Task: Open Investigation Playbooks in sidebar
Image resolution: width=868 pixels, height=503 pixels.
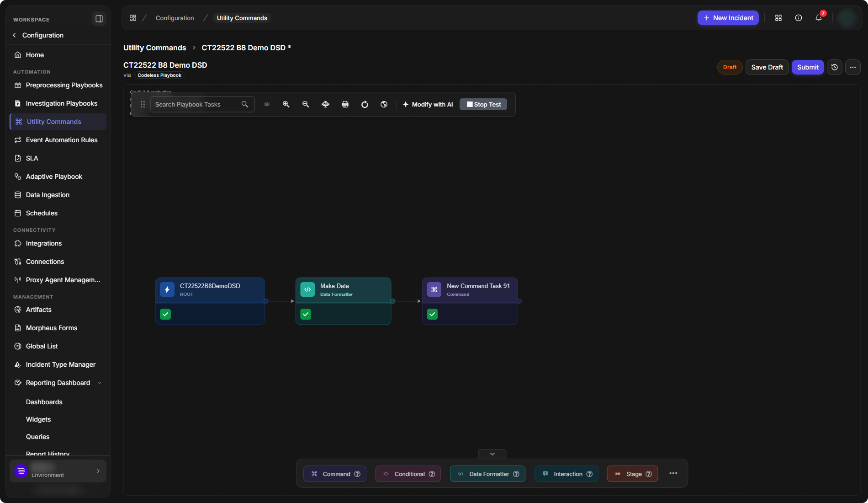Action: [58, 103]
